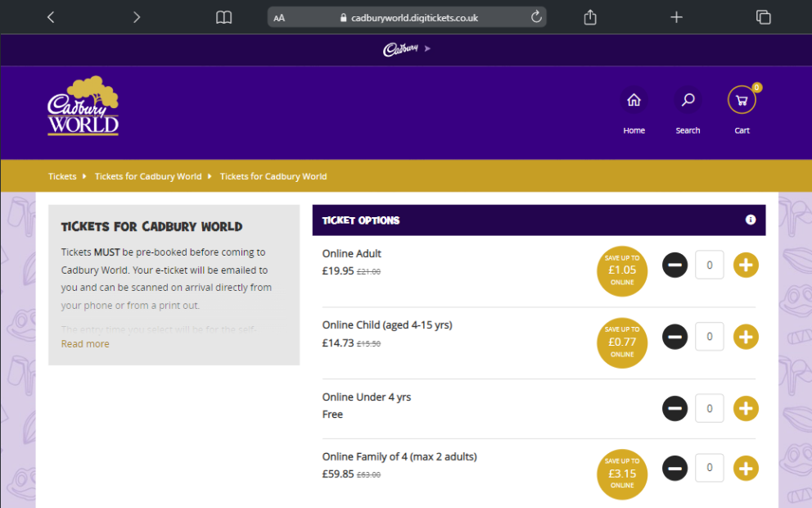Open the Tickets breadcrumb link

61,176
